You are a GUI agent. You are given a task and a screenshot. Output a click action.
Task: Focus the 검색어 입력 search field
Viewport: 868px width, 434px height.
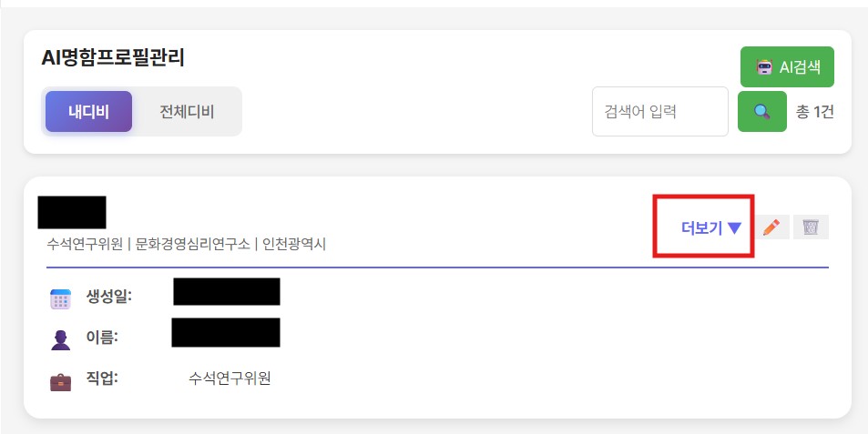point(659,112)
